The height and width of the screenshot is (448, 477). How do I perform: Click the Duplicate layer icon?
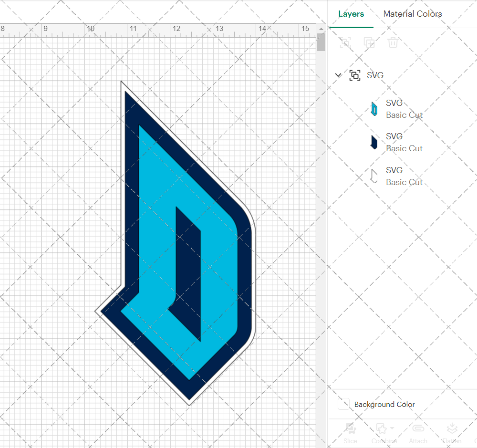click(x=369, y=42)
